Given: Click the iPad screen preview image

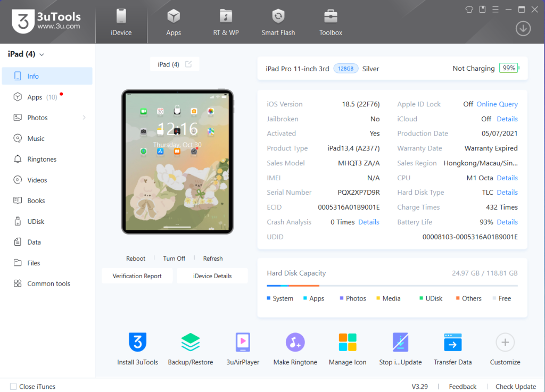Looking at the screenshot, I should tap(177, 161).
